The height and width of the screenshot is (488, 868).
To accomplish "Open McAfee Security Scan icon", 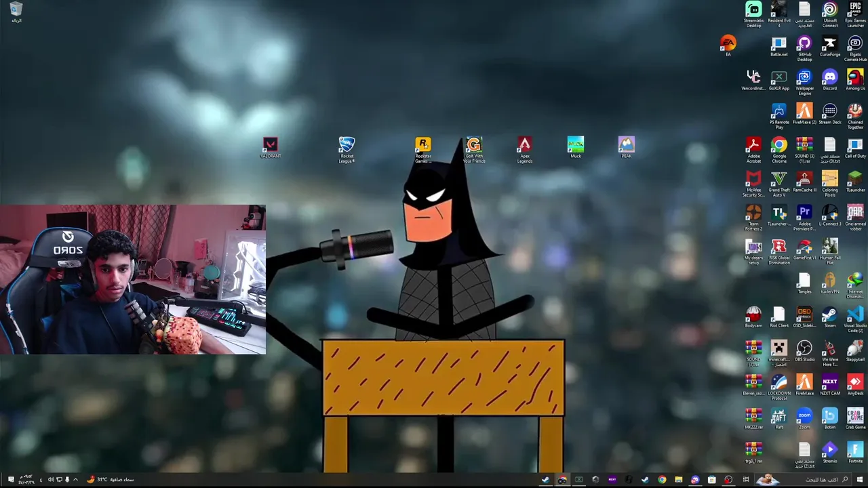I will click(753, 184).
